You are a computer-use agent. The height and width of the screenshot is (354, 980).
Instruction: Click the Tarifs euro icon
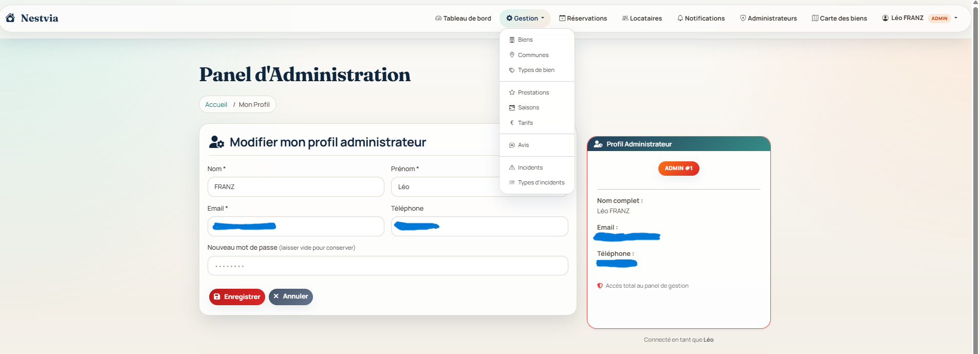[512, 123]
